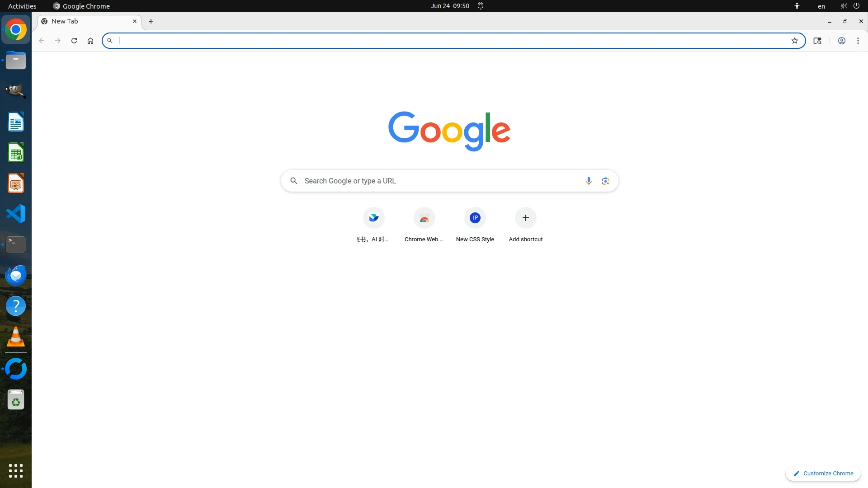Click the voice search microphone icon
868x488 pixels.
pos(589,181)
